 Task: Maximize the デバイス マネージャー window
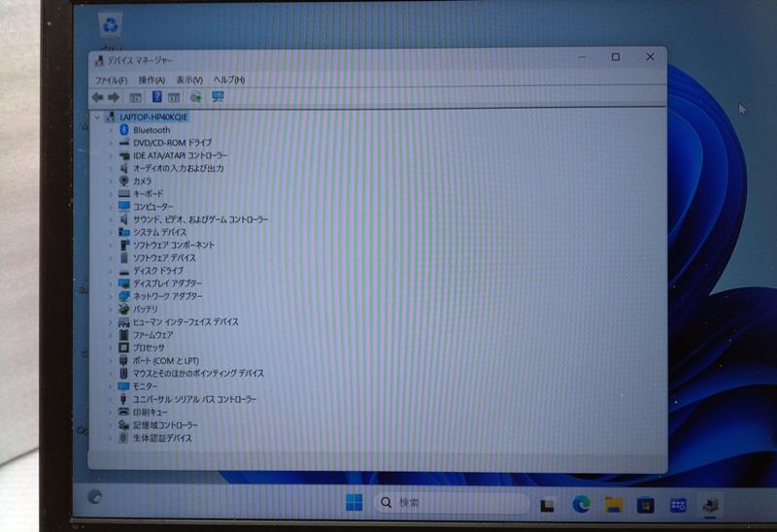click(616, 57)
